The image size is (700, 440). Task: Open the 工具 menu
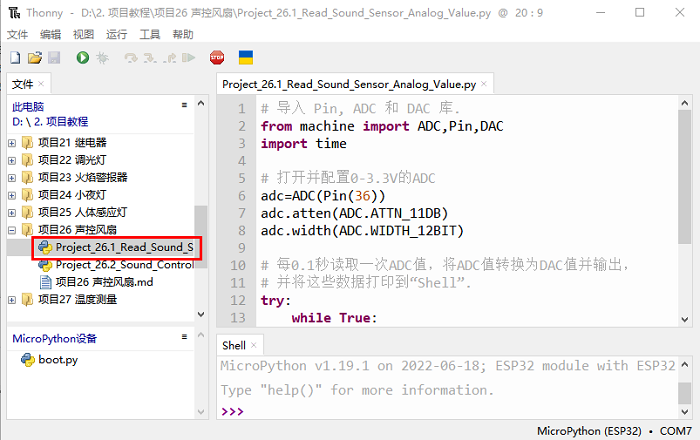[x=150, y=34]
